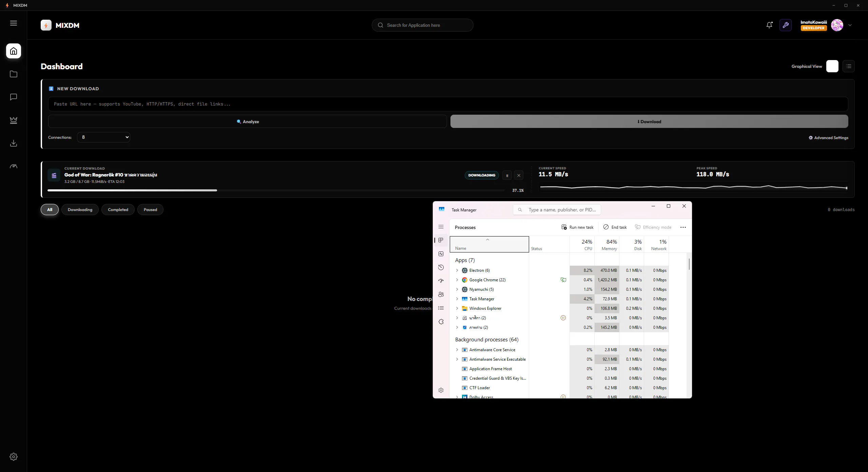
Task: Expand the Windows Explorer process row
Action: [457, 308]
